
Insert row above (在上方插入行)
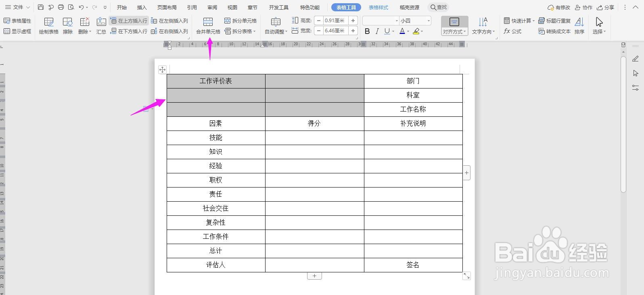click(129, 21)
